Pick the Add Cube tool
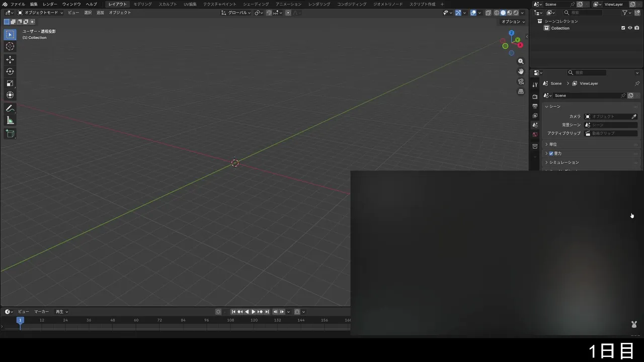The image size is (644, 362). pyautogui.click(x=10, y=134)
